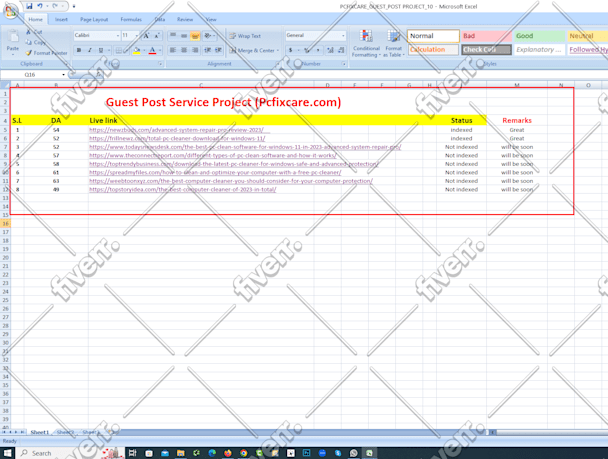Image resolution: width=608 pixels, height=459 pixels.
Task: Toggle Bold formatting
Action: 79,50
